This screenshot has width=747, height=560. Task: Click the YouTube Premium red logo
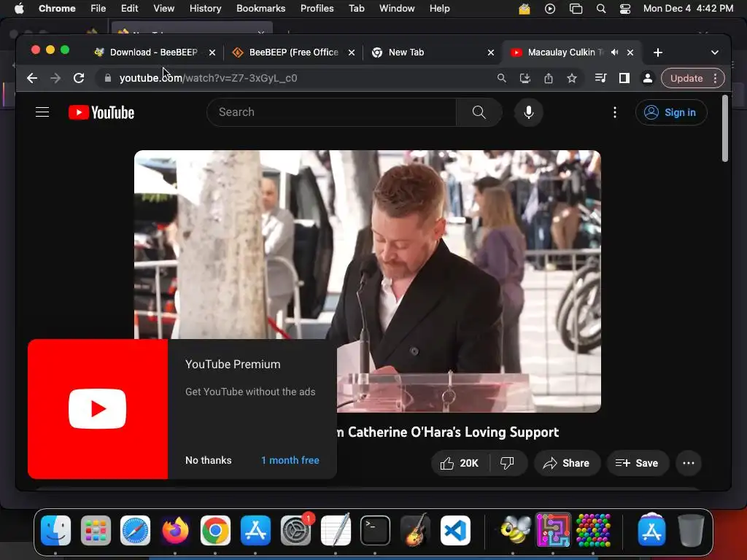(x=98, y=408)
